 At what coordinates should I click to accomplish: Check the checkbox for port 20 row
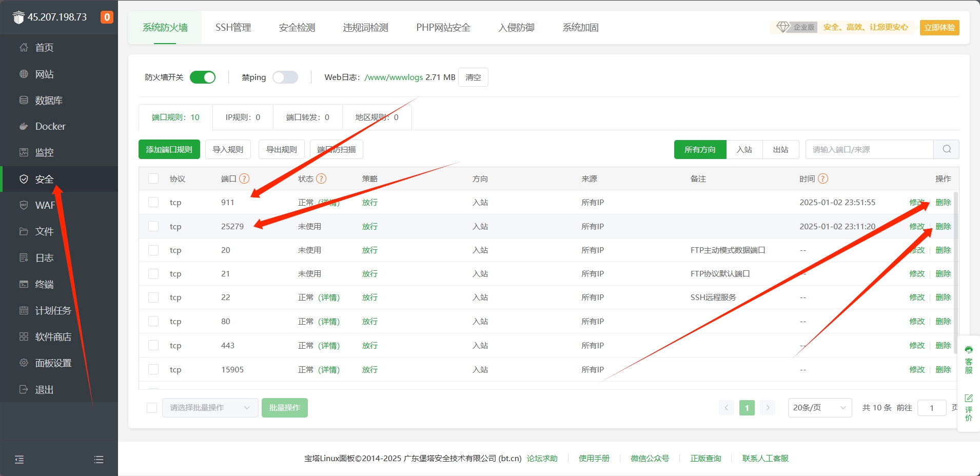pos(153,250)
